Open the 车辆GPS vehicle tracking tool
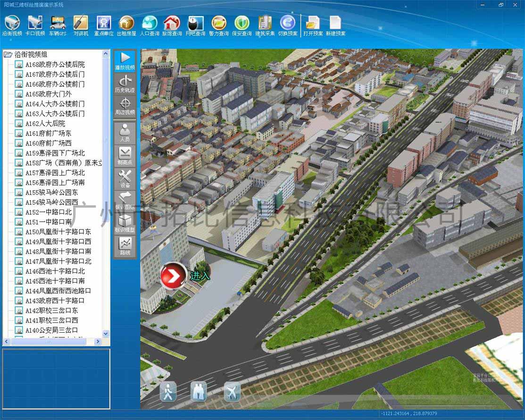525x420 pixels. pyautogui.click(x=58, y=25)
